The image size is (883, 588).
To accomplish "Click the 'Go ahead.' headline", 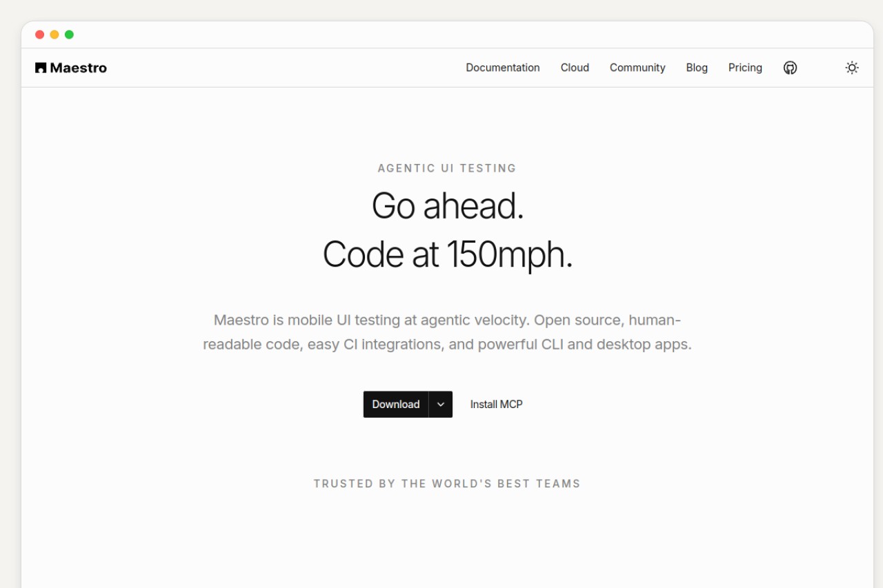I will (448, 205).
